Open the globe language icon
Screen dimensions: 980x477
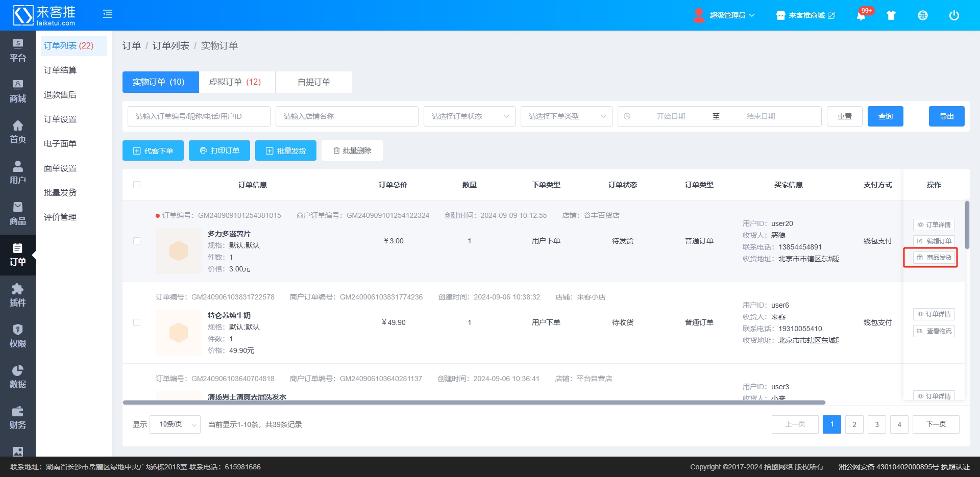[922, 15]
